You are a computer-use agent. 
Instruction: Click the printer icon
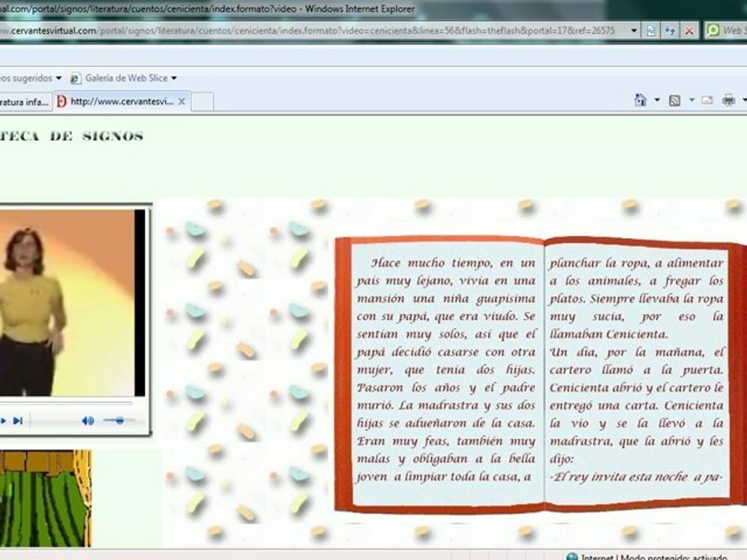pyautogui.click(x=728, y=100)
